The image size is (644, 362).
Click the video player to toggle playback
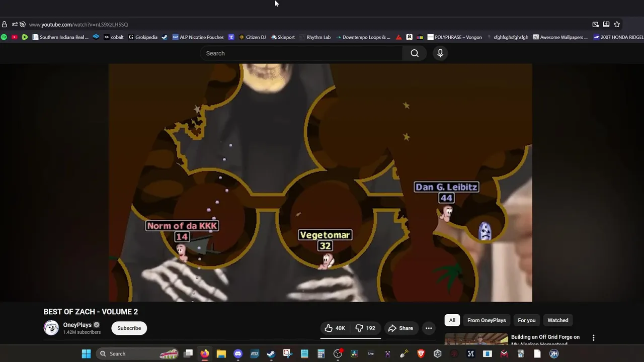[320, 183]
